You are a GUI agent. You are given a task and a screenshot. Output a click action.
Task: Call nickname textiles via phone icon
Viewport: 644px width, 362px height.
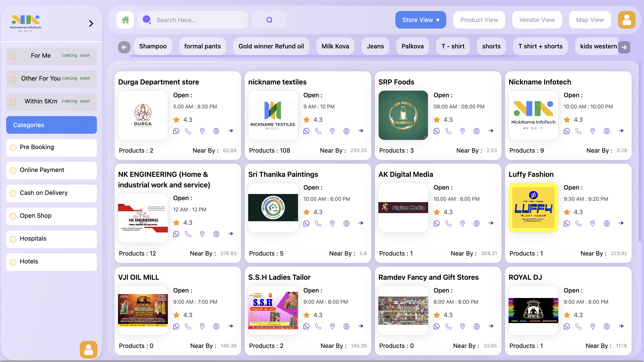(x=318, y=131)
